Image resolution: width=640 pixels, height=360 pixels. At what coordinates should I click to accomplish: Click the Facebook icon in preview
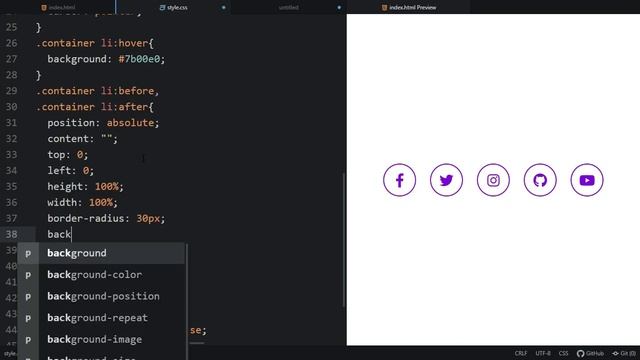tap(399, 180)
